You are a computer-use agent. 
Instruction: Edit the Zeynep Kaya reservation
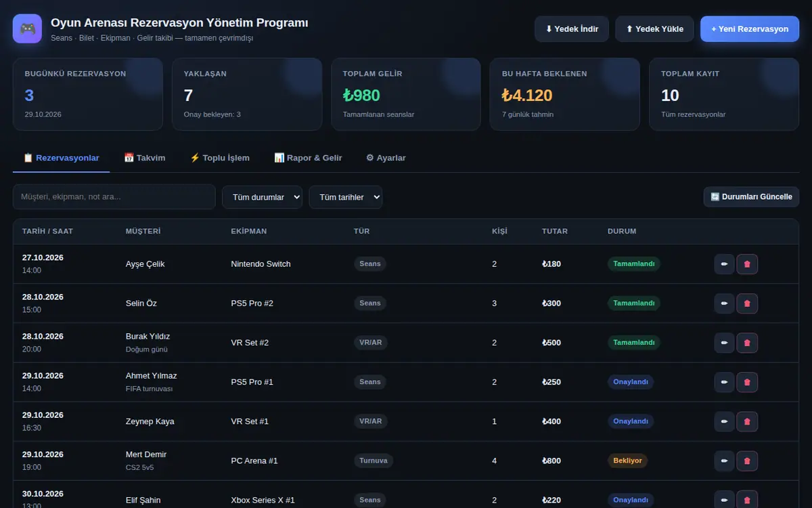point(724,421)
